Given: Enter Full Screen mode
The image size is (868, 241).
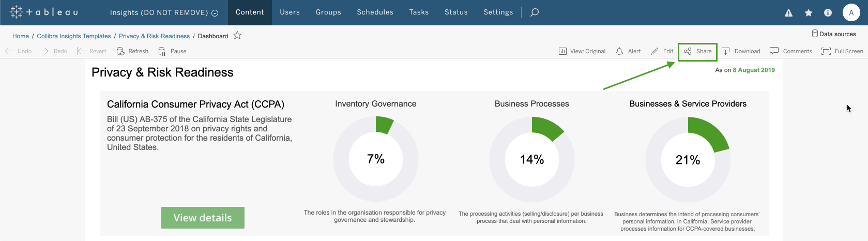Looking at the screenshot, I should pos(842,51).
